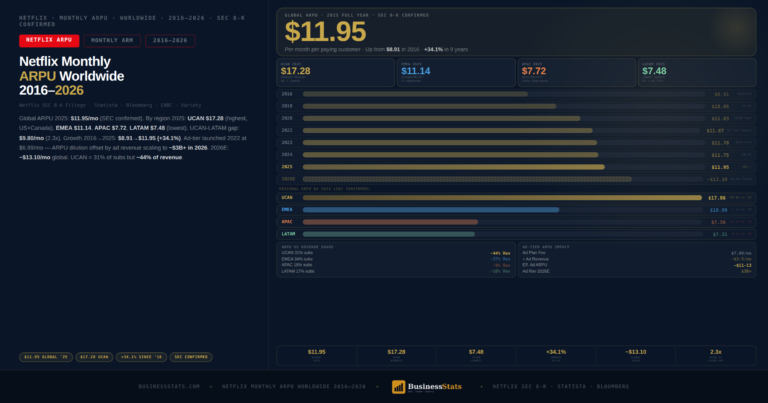Click the ~$13.10 value on the 2026E row
768x403 pixels.
pyautogui.click(x=717, y=180)
